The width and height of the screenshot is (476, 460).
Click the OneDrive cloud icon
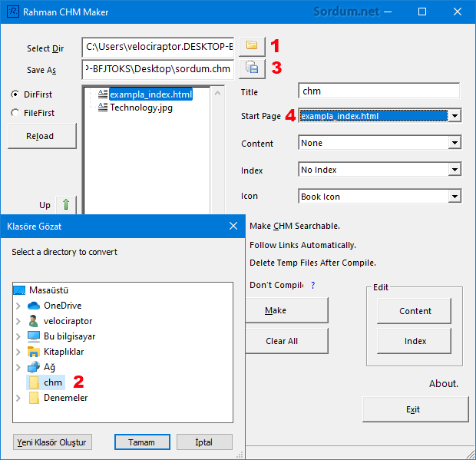(34, 306)
